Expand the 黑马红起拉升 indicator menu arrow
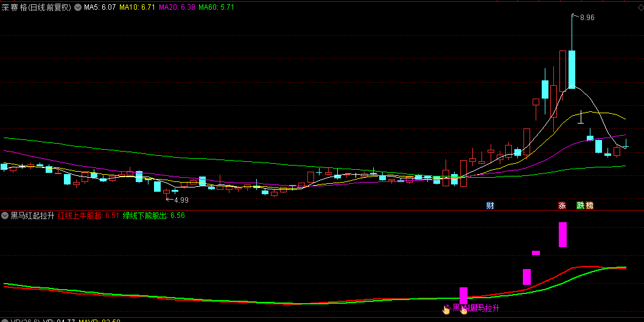The height and width of the screenshot is (322, 644). click(5, 215)
